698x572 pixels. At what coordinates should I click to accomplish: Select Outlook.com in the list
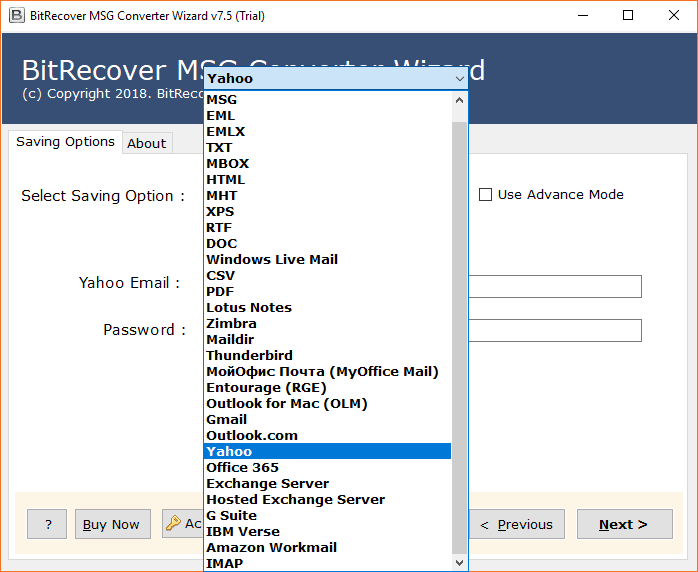pyautogui.click(x=327, y=435)
